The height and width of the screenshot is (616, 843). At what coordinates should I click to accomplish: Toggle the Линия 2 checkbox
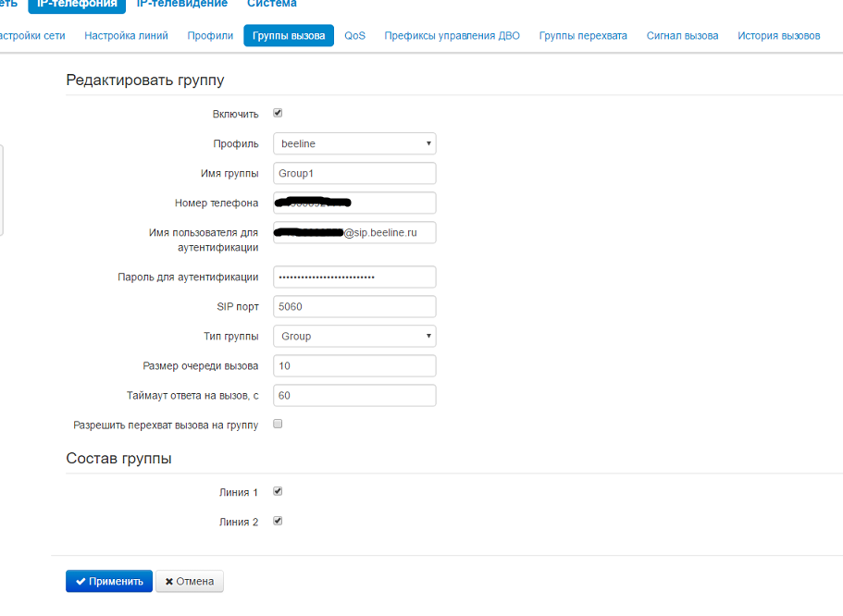[x=278, y=521]
